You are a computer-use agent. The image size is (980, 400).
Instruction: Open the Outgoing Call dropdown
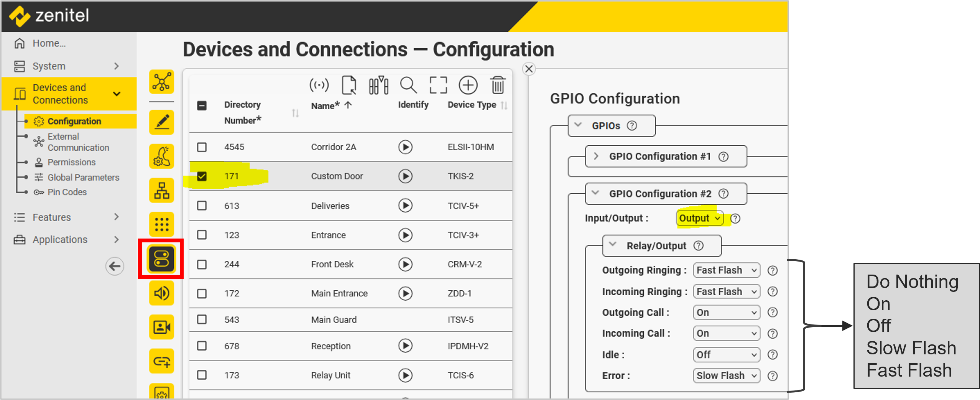[727, 313]
